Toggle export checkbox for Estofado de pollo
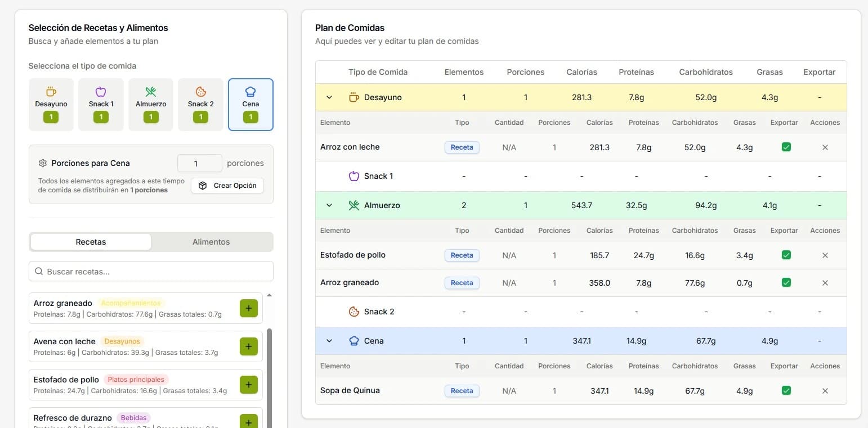Screen dimensions: 868x428 (x=786, y=255)
